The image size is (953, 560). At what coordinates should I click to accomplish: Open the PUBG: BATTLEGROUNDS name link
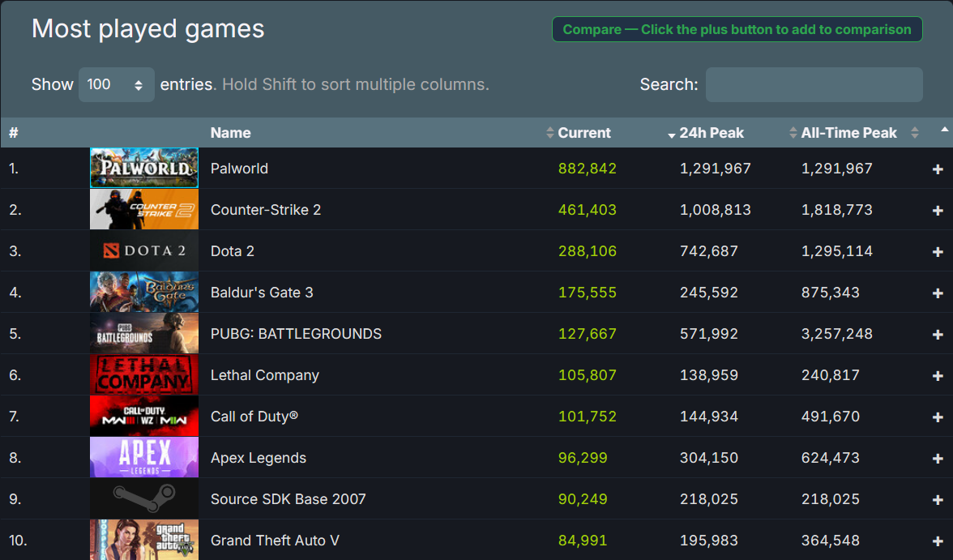[296, 334]
